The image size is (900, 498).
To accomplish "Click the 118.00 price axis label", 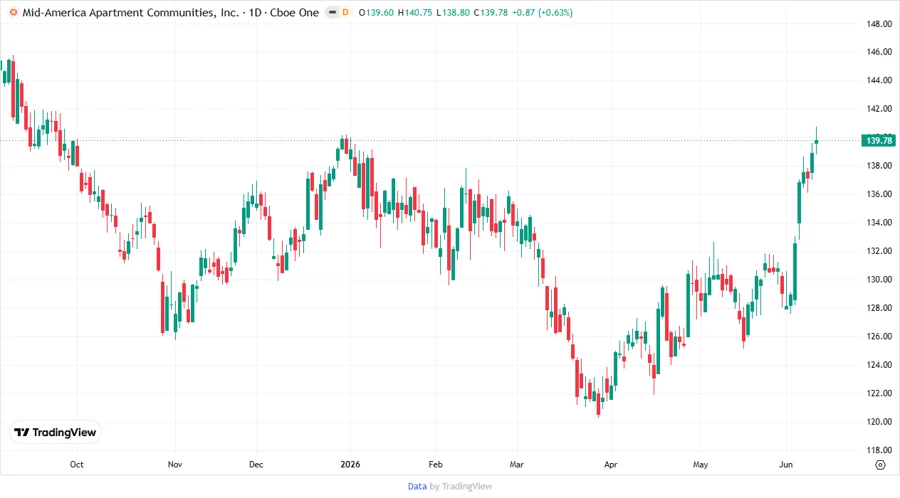I will click(879, 450).
